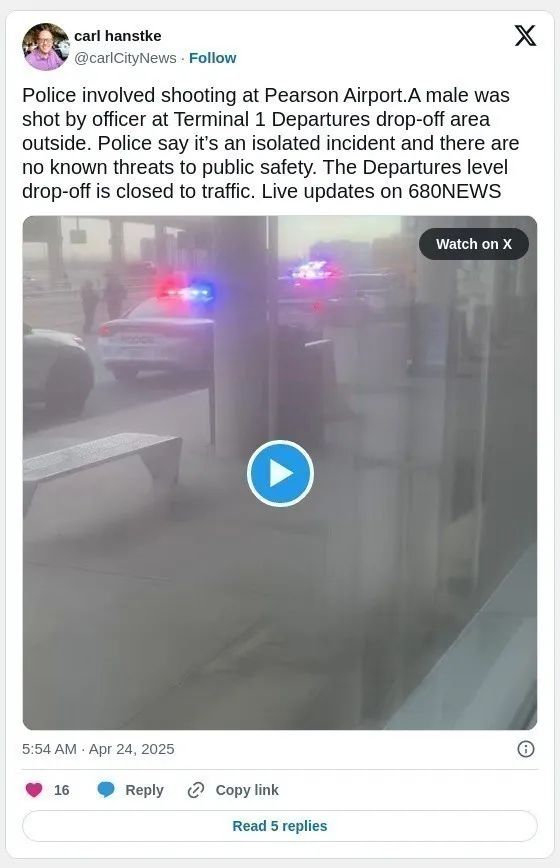Click the chain link copy icon
Image resolution: width=560 pixels, height=868 pixels.
coord(196,790)
